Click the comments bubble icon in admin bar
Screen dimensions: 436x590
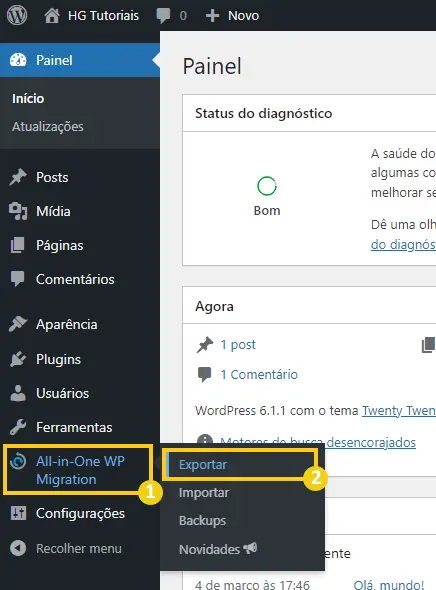(163, 15)
